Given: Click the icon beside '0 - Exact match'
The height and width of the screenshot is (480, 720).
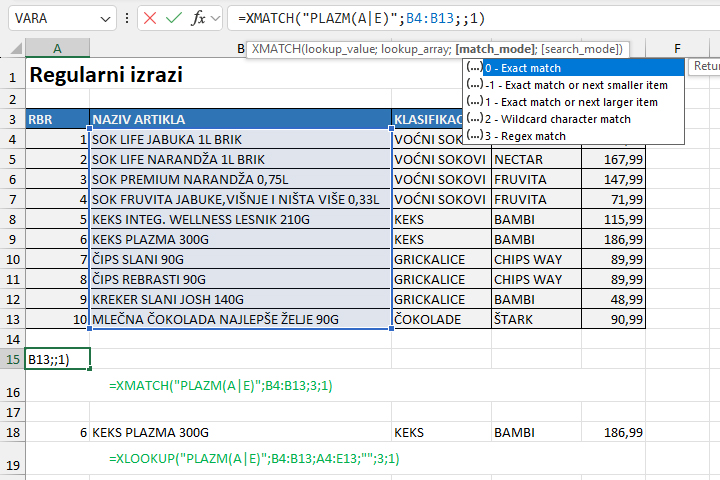Looking at the screenshot, I should [x=474, y=68].
